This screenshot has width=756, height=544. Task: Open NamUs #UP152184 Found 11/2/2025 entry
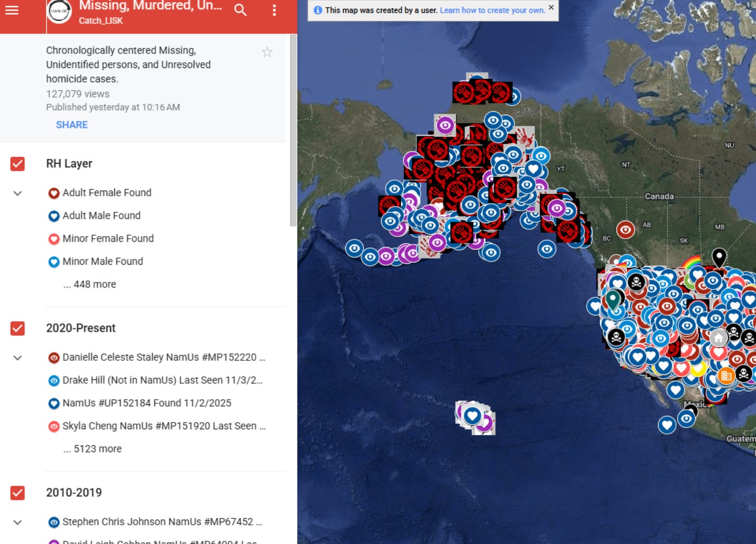[140, 403]
